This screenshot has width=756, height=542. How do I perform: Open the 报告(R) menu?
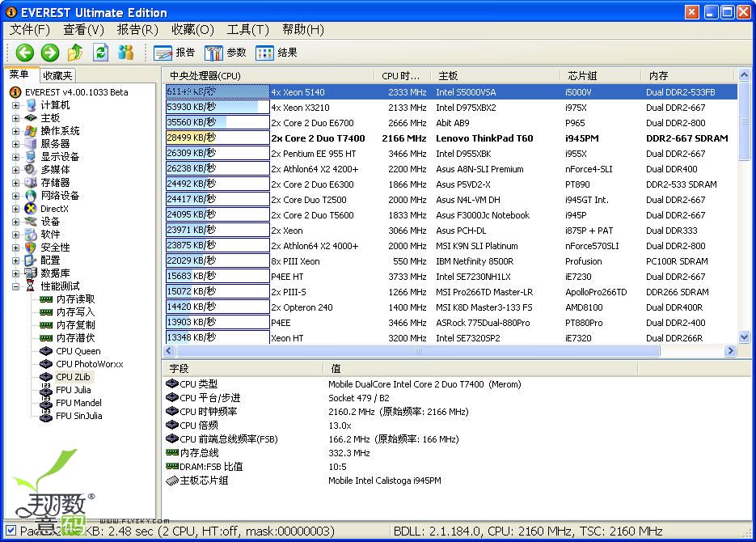137,30
